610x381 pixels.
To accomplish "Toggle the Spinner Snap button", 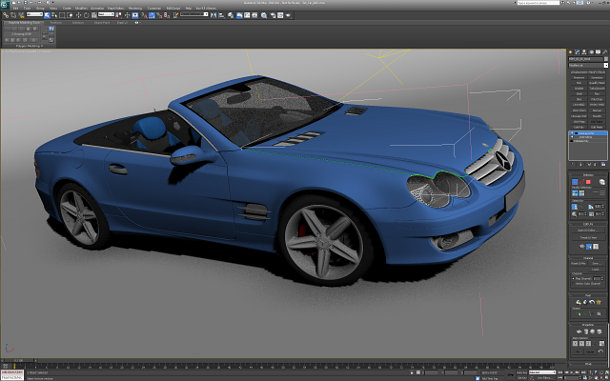I will coord(167,15).
